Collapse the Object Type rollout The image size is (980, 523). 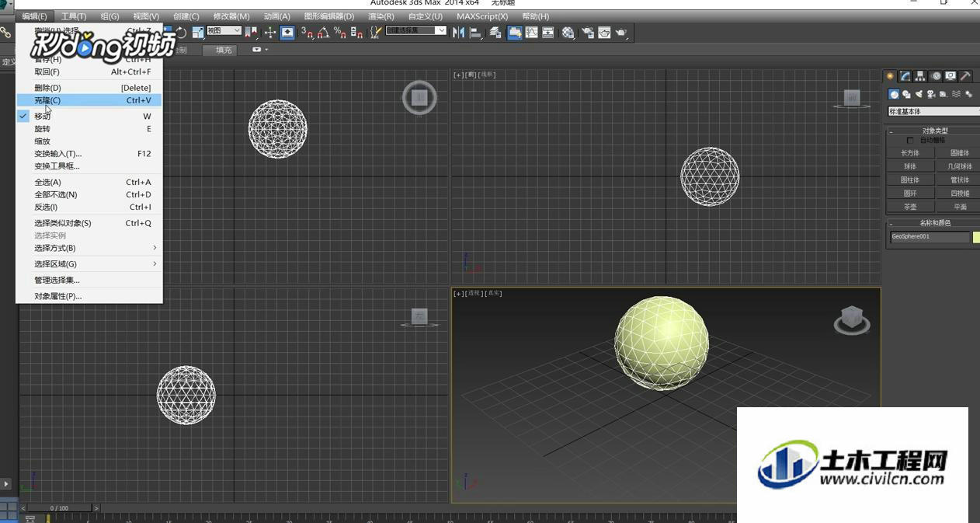pos(933,131)
